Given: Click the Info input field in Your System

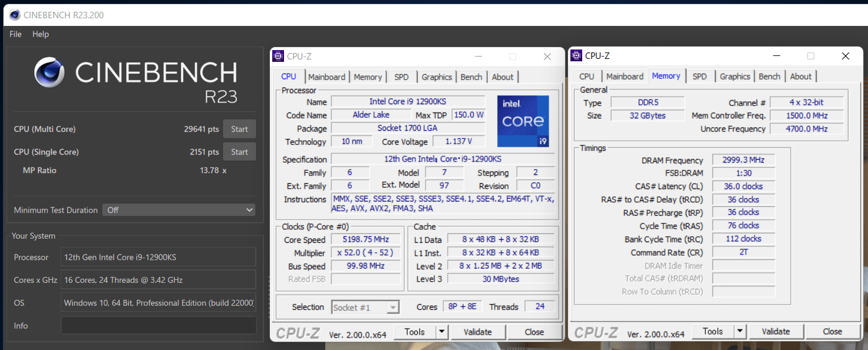Looking at the screenshot, I should [159, 325].
